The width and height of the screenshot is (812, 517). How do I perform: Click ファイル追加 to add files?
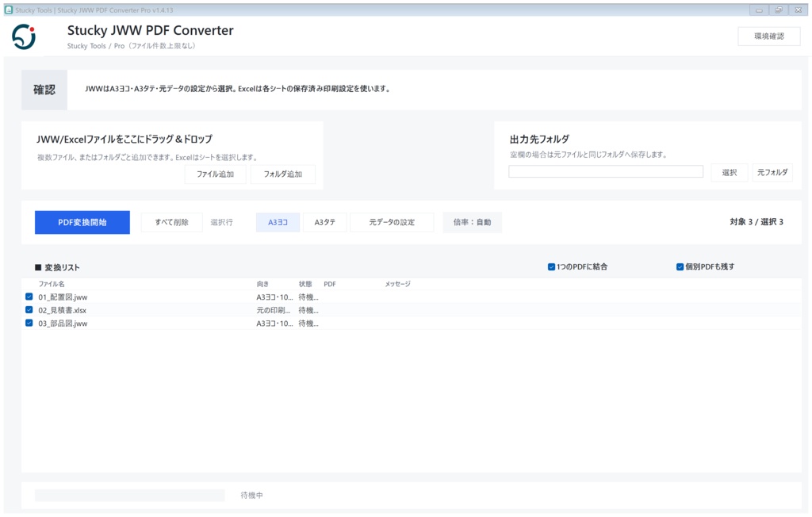[215, 174]
